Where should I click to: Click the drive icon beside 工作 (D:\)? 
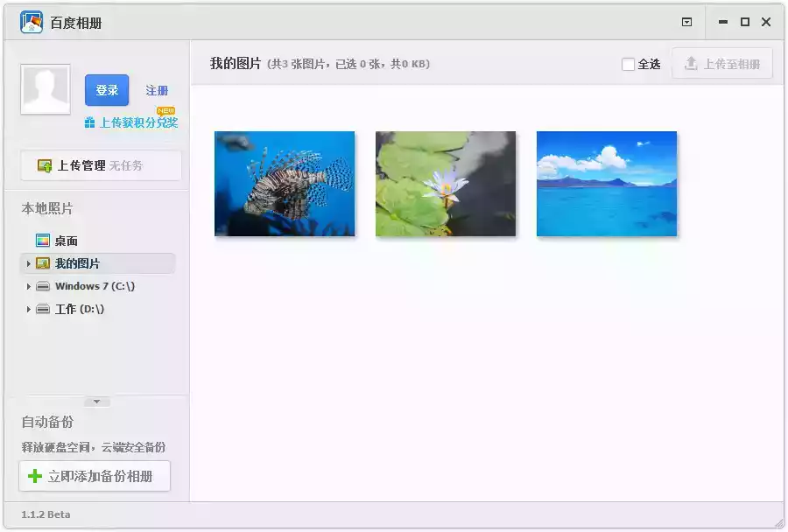(x=42, y=309)
